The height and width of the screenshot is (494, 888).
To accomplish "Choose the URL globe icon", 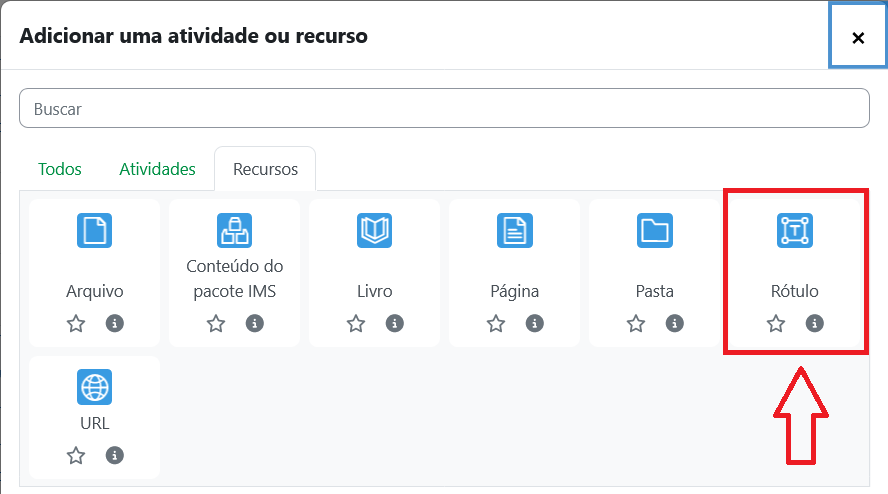I will [x=95, y=386].
